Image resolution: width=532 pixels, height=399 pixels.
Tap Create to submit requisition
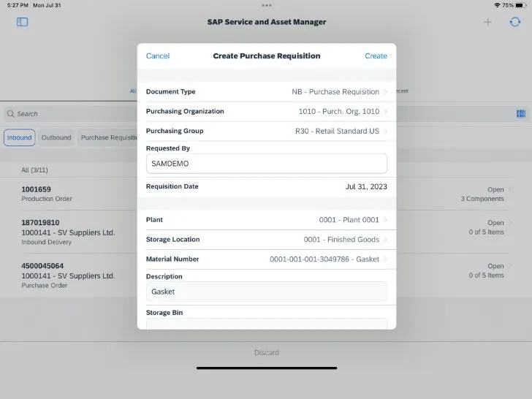click(x=376, y=56)
